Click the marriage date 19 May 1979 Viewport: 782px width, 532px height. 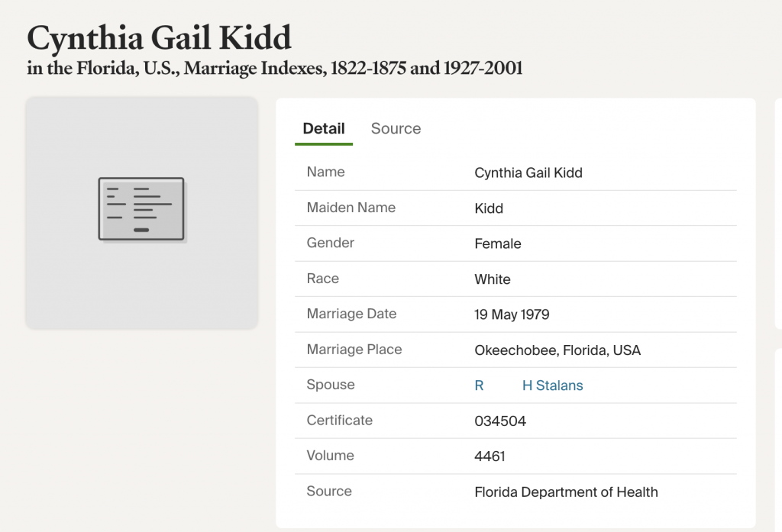click(512, 314)
